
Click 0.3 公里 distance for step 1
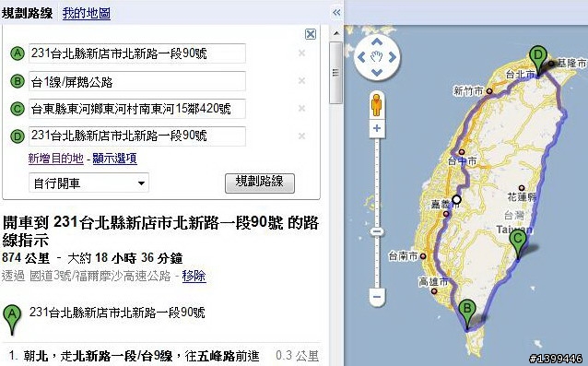(297, 356)
